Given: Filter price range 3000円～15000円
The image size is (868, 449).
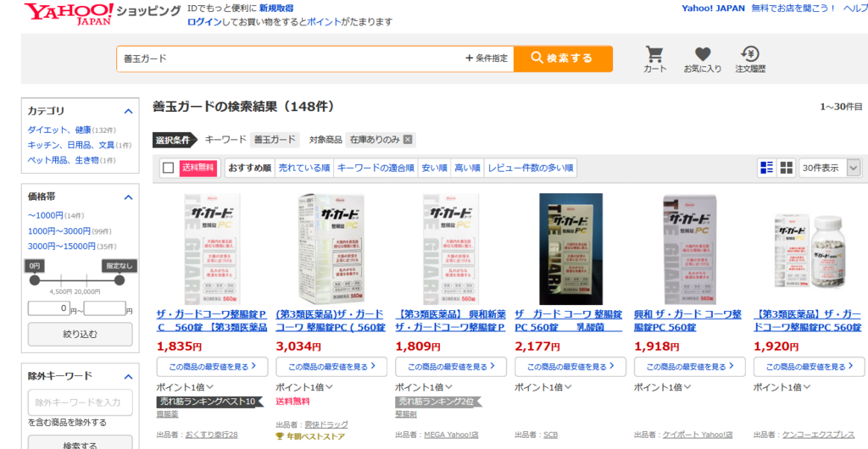Looking at the screenshot, I should pyautogui.click(x=61, y=246).
